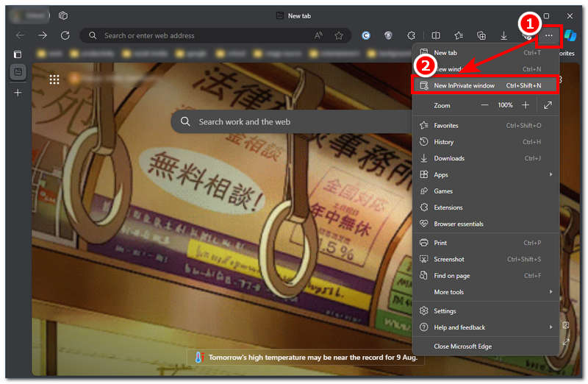
Task: Expand the More tools submenu
Action: coord(485,292)
